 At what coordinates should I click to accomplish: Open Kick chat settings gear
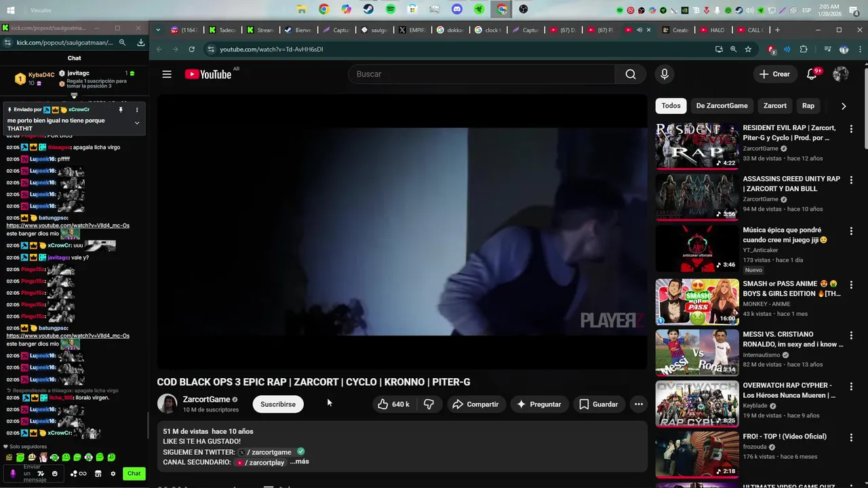click(x=113, y=474)
